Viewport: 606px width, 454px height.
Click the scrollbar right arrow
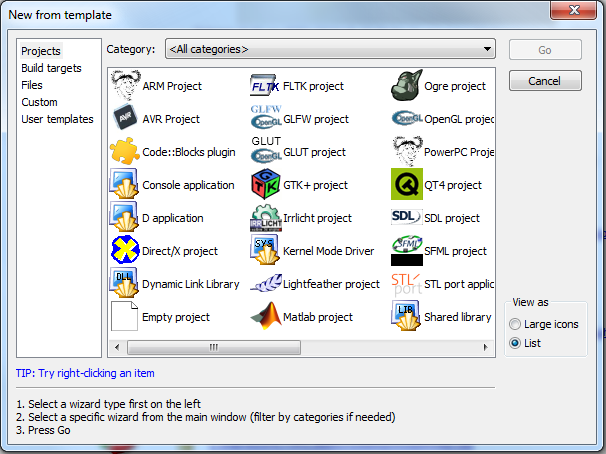coord(485,347)
